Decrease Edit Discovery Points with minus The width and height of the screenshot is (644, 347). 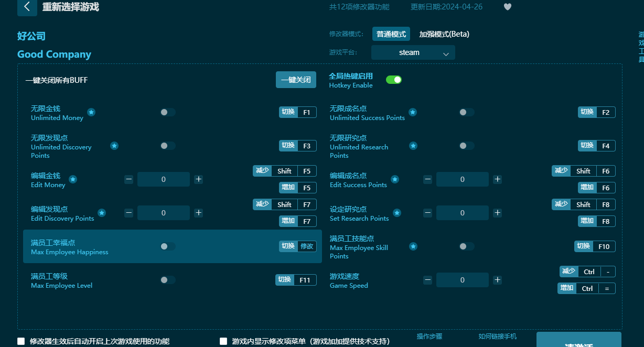[x=128, y=213]
